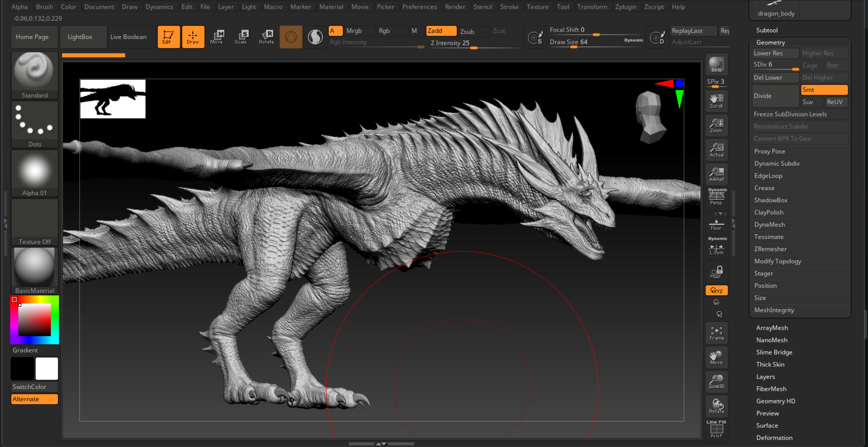This screenshot has width=868, height=447.
Task: Toggle the A auto-mask button
Action: (335, 31)
